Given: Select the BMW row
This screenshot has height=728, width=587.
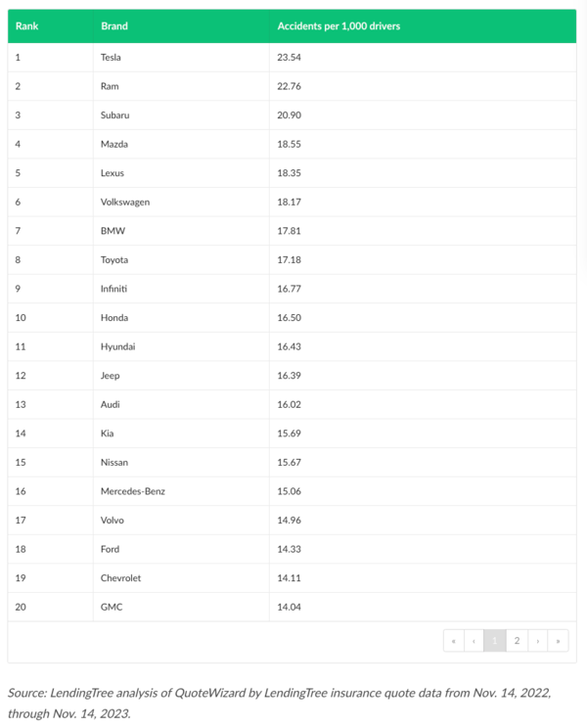Looking at the screenshot, I should (113, 231).
